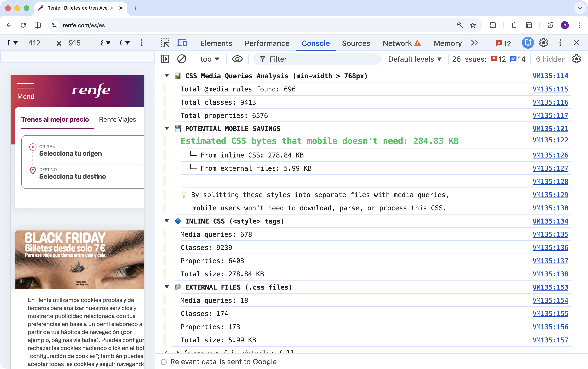The image size is (588, 369).
Task: Open the VM135:122 source link
Action: (x=550, y=140)
